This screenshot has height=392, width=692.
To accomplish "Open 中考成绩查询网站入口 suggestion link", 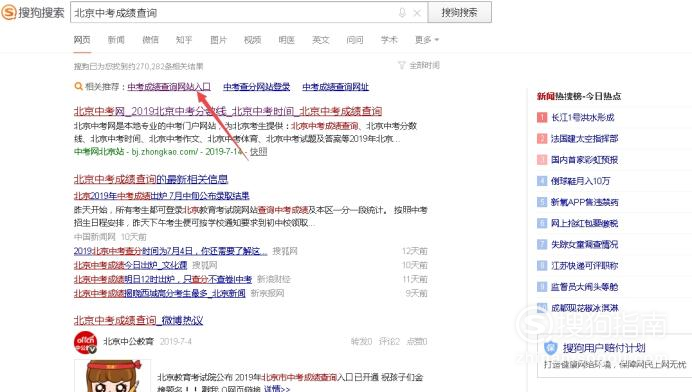I will 169,87.
